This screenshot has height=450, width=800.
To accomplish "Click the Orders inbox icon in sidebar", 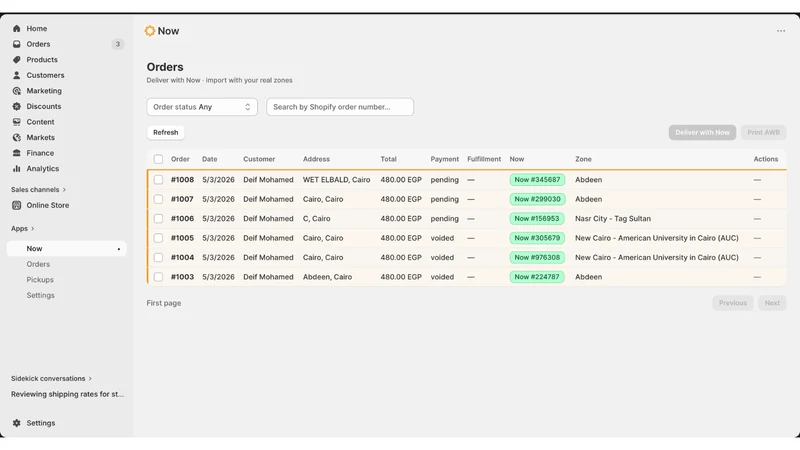I will click(16, 44).
